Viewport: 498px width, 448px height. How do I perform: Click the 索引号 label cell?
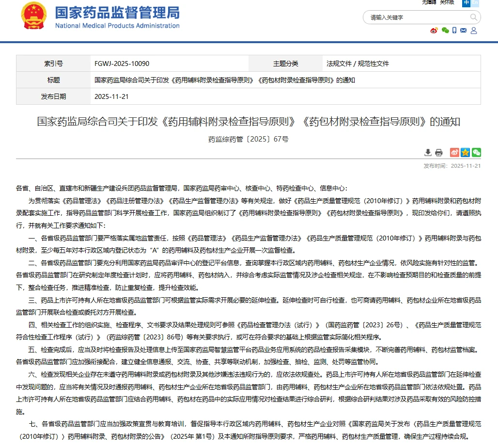pyautogui.click(x=53, y=64)
